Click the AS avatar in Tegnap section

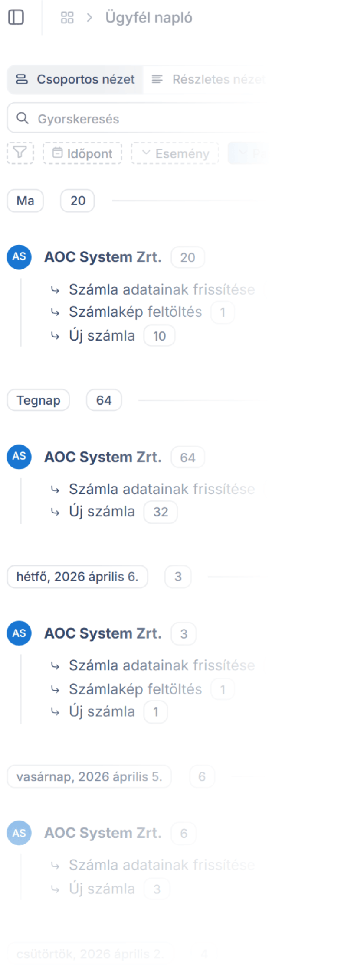click(x=19, y=457)
